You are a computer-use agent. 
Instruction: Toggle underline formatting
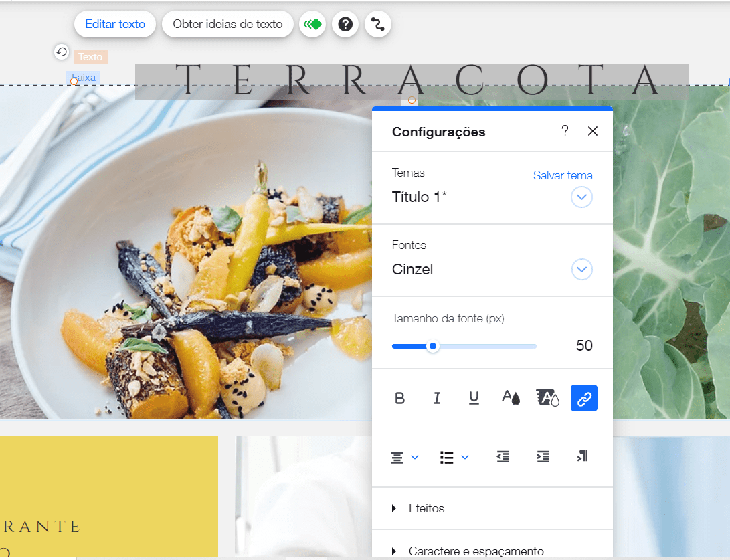[x=474, y=399]
